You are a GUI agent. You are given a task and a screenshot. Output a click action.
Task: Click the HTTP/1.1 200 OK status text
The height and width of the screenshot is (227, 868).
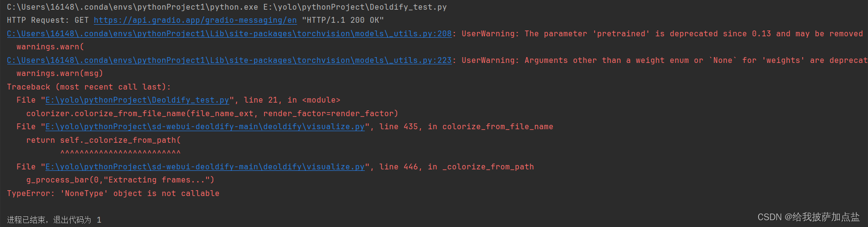click(x=343, y=20)
